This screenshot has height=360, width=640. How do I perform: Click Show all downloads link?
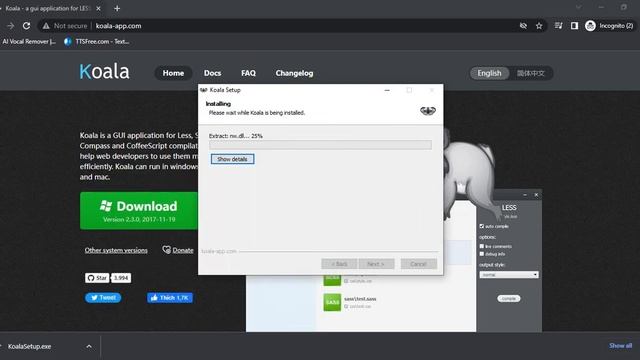[x=620, y=346]
